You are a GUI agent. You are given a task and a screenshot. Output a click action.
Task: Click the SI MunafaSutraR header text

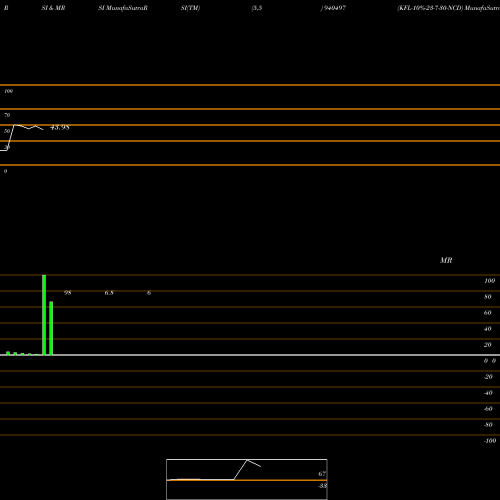pyautogui.click(x=123, y=8)
